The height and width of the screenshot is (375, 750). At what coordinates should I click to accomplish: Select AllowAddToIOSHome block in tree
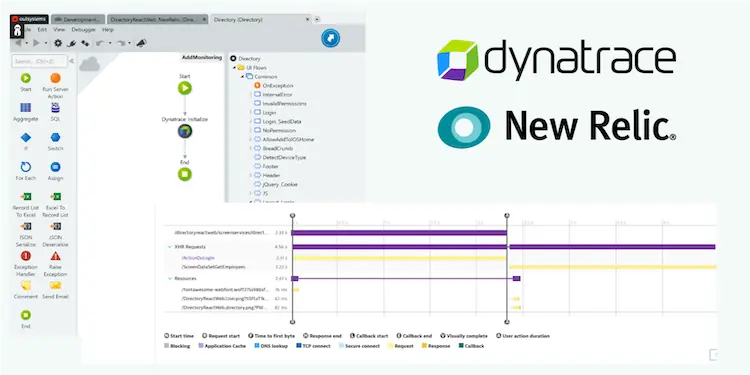coord(284,139)
